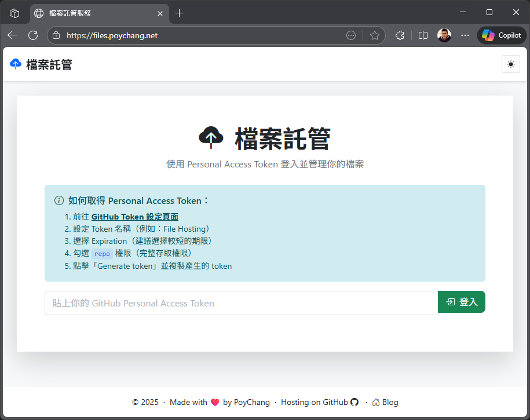Close the 檔案託管服務 tab
The width and height of the screenshot is (530, 420).
159,13
